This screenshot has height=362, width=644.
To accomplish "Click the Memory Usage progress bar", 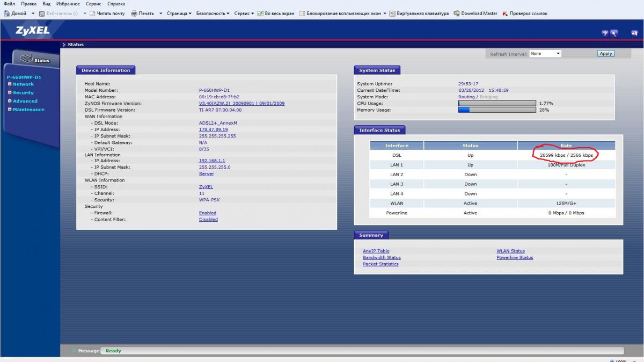I will click(x=496, y=110).
